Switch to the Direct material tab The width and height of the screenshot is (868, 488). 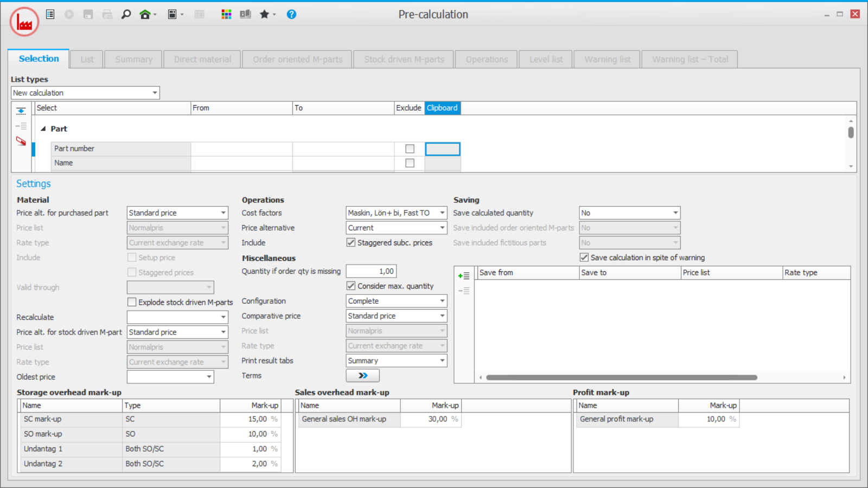pyautogui.click(x=202, y=60)
